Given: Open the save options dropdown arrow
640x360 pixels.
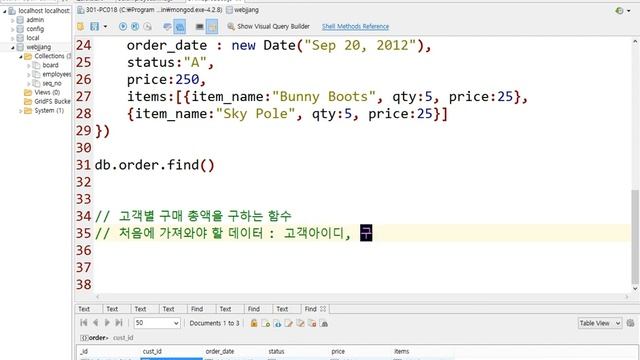Looking at the screenshot, I should pyautogui.click(x=105, y=27).
